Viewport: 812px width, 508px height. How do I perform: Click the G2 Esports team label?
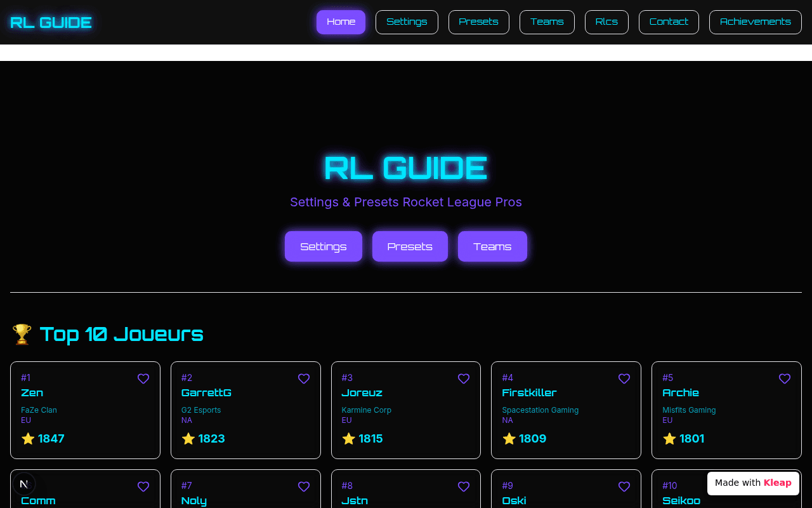[x=201, y=410]
